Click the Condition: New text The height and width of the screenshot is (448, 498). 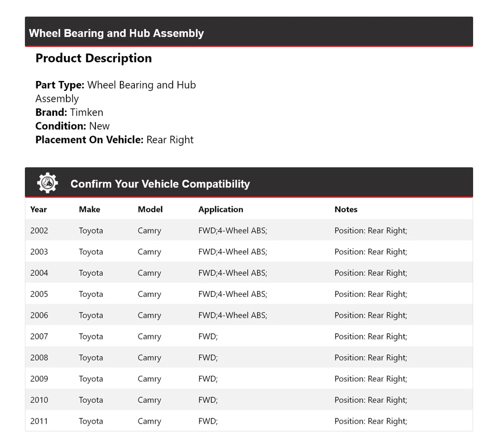73,126
